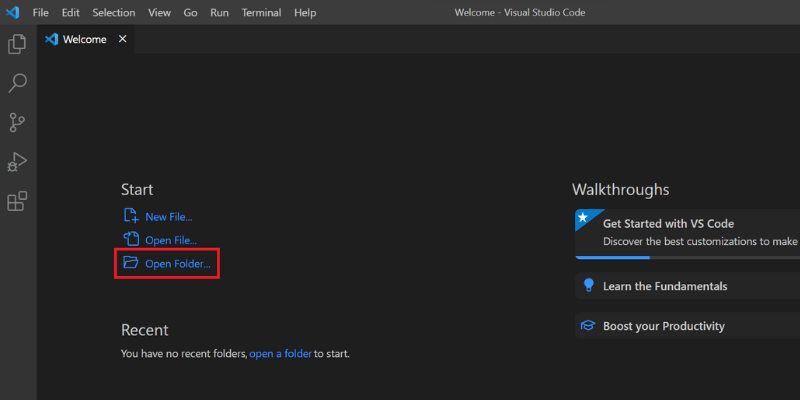Click the Open Folder... link
This screenshot has width=800, height=400.
click(x=178, y=264)
